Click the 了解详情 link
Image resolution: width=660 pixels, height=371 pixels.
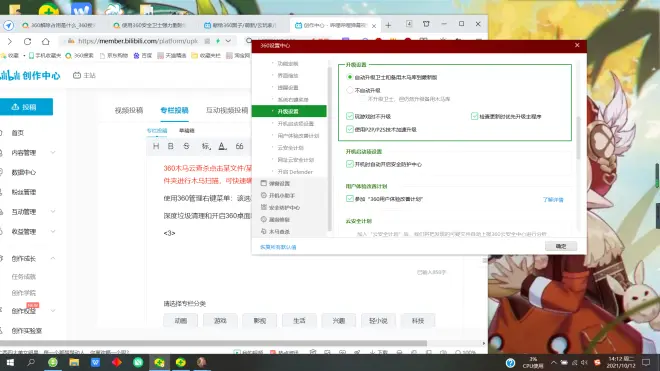tap(553, 200)
